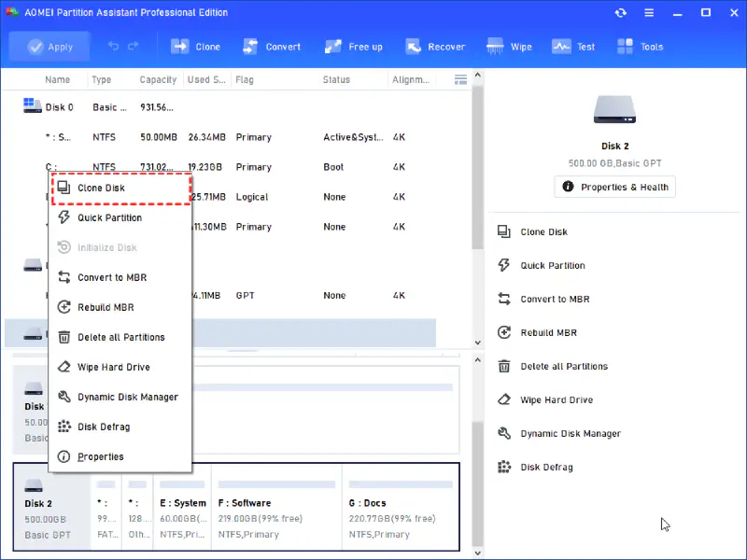Open the Wipe tool in toolbar
Image resolution: width=747 pixels, height=560 pixels.
(x=496, y=47)
